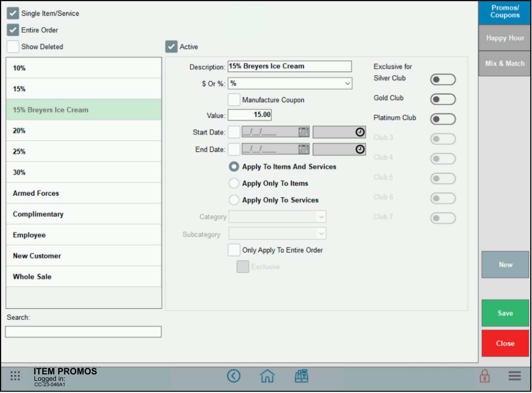Open the cash register icon
This screenshot has height=393, width=532.
point(301,376)
